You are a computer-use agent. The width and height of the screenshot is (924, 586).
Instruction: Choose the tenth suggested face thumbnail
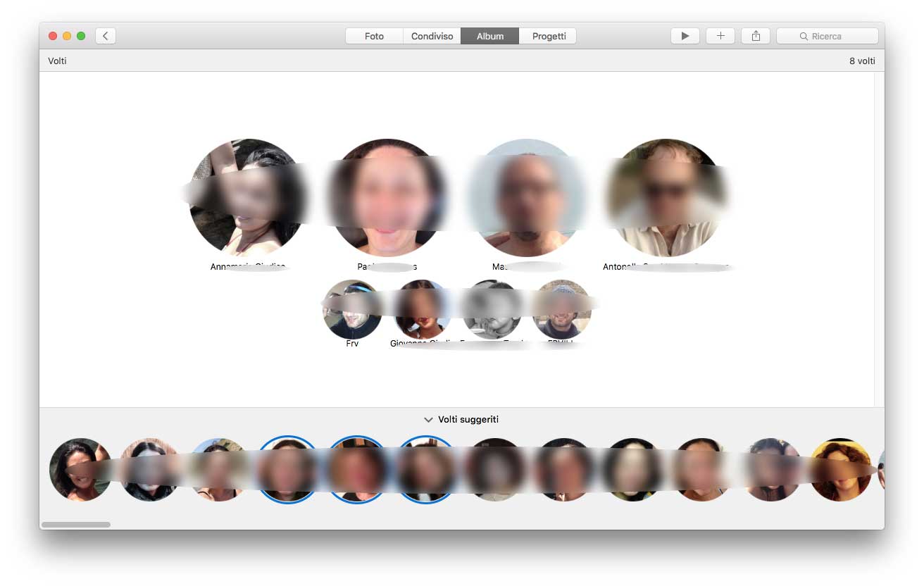point(702,470)
